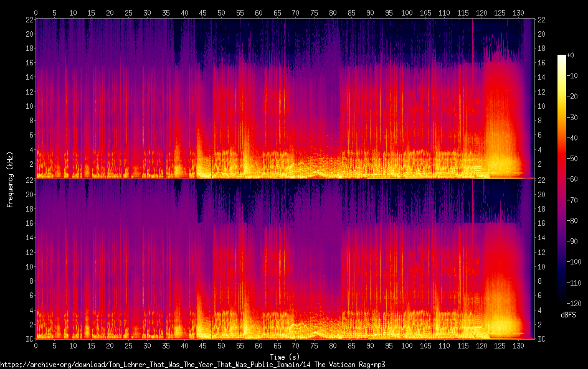Click the white top of the dBFS color bar
This screenshot has width=588, height=369.
click(x=562, y=57)
